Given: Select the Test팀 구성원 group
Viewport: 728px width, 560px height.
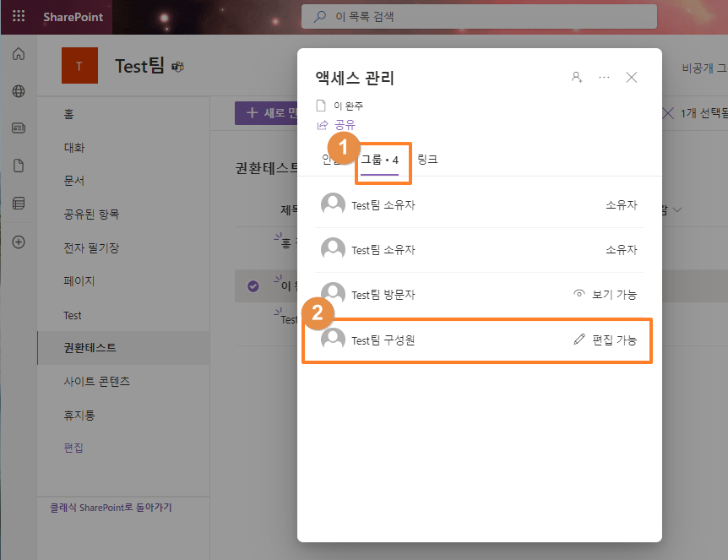Looking at the screenshot, I should point(479,340).
